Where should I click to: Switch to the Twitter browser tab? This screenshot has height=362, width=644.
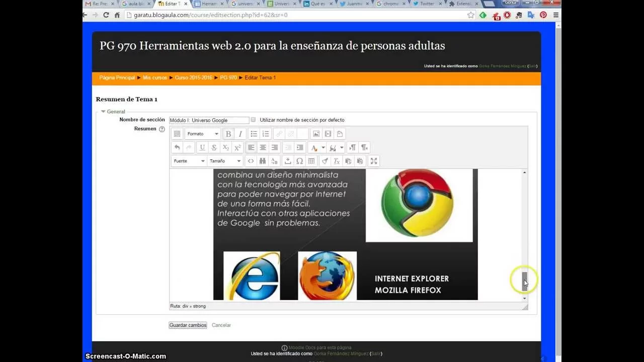pos(427,4)
